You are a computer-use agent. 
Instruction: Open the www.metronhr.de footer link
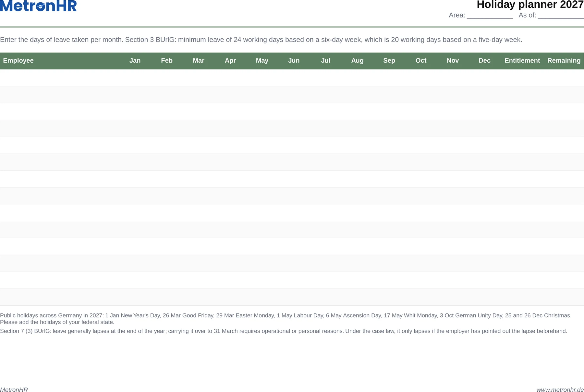coord(560,390)
